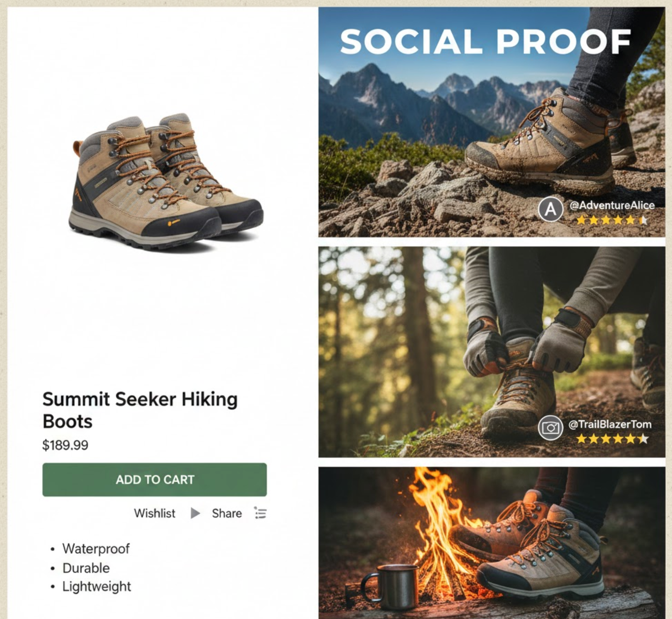Click the Wishlist link

click(154, 513)
